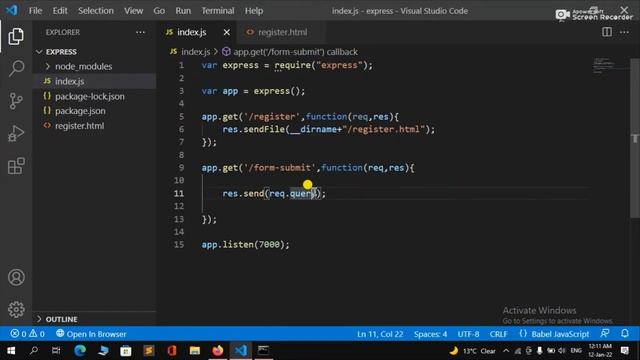The height and width of the screenshot is (360, 640).
Task: Open Windows Start menu
Action: click(x=11, y=351)
